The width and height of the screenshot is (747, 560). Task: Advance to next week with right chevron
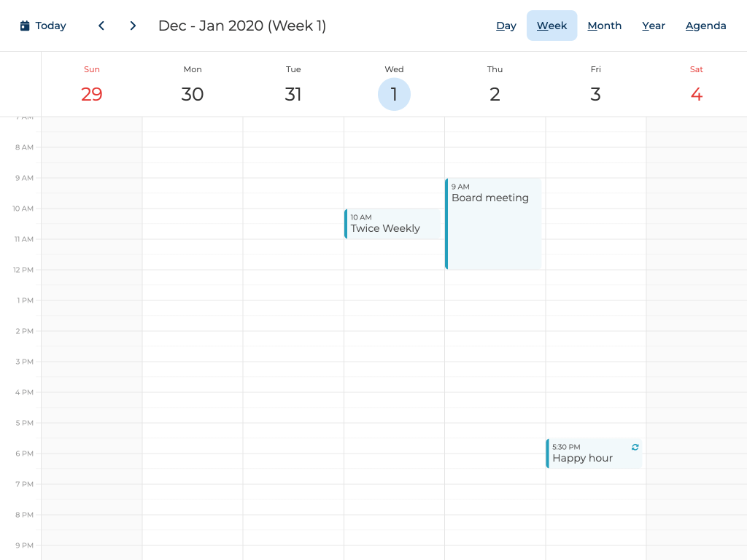pyautogui.click(x=133, y=26)
